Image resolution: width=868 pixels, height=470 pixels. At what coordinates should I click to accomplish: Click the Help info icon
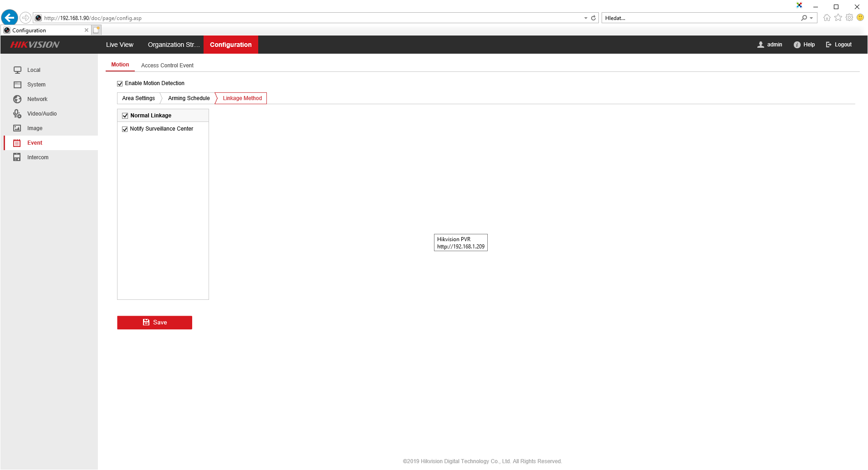point(797,45)
